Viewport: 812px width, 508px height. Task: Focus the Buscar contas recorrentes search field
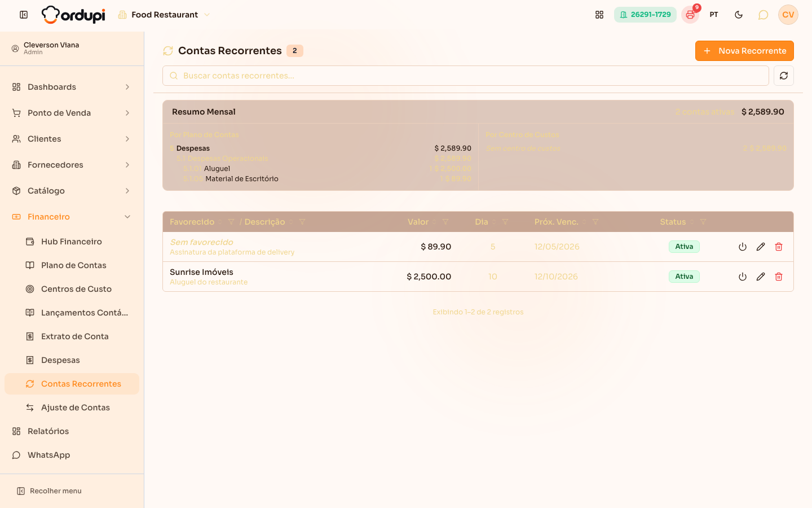coord(466,76)
